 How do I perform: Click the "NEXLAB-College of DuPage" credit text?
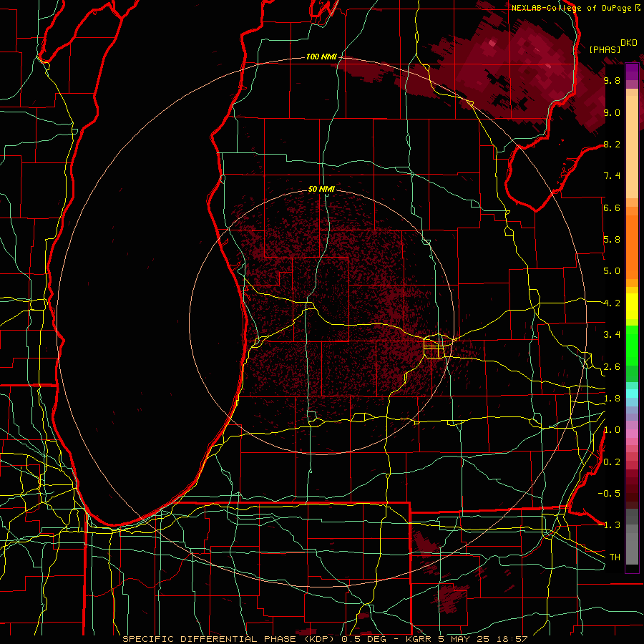tap(570, 8)
